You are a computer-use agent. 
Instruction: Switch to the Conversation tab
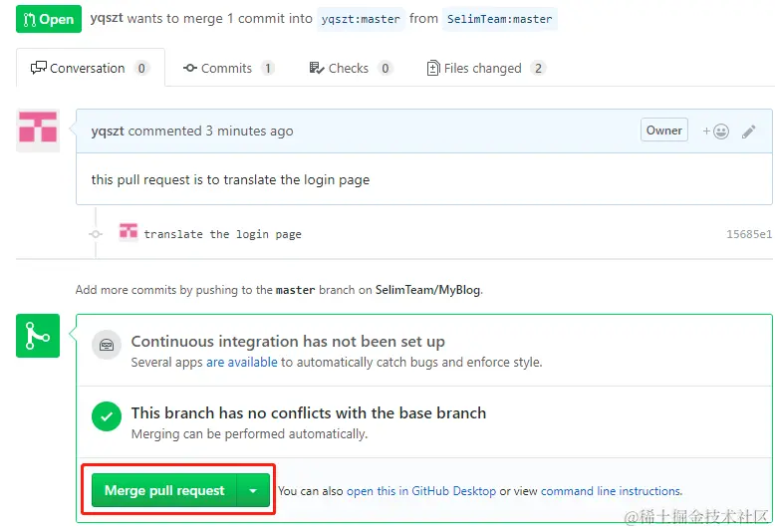pos(91,68)
